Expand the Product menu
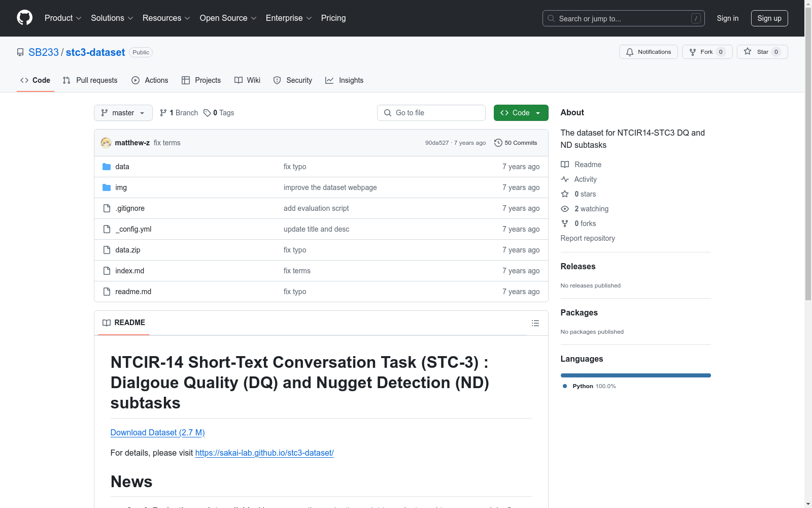 tap(63, 18)
